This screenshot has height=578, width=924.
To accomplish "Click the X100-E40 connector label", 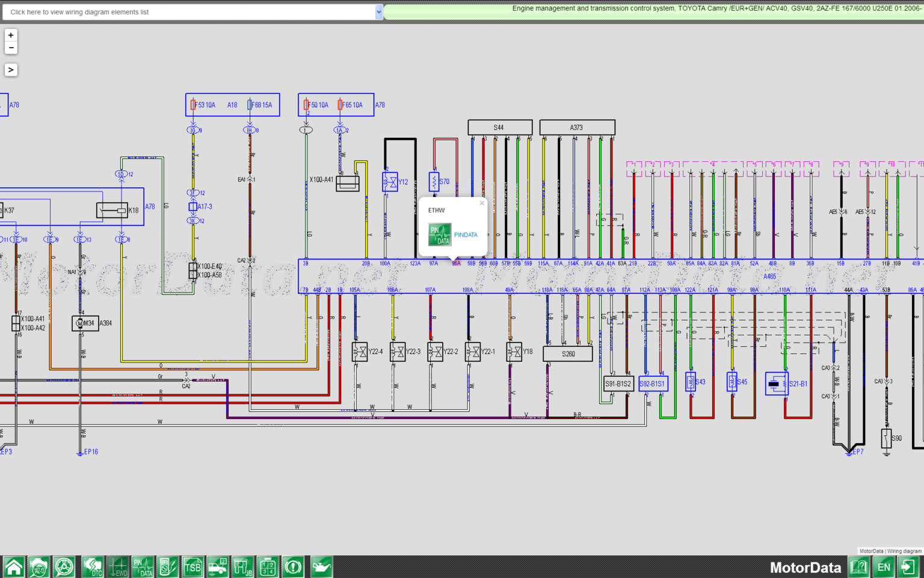I will pos(210,266).
